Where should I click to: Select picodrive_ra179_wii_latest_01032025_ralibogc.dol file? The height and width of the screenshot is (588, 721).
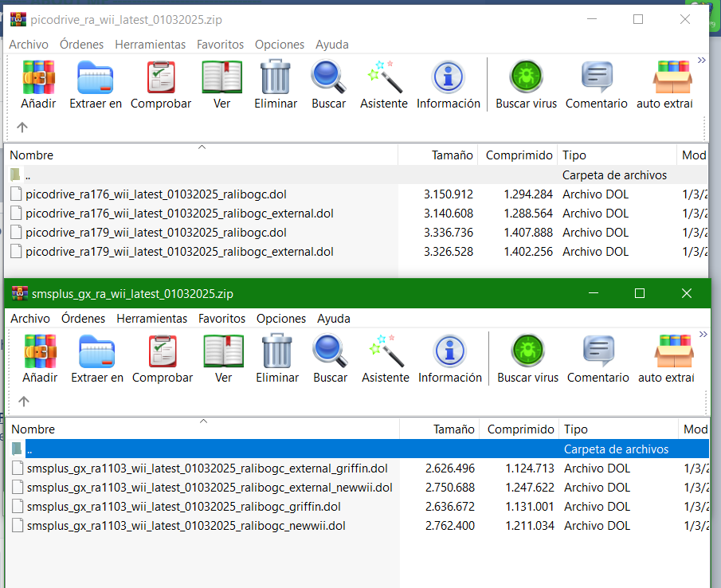coord(156,233)
